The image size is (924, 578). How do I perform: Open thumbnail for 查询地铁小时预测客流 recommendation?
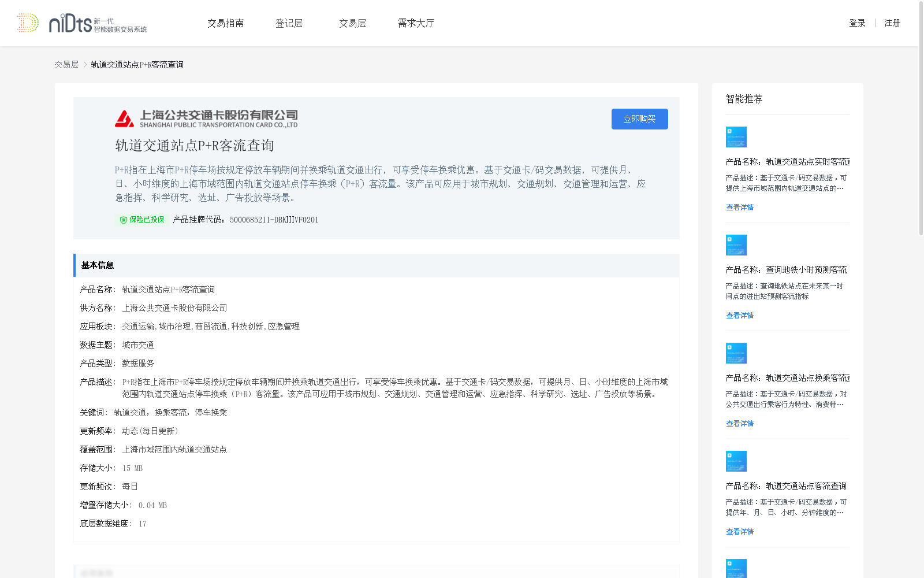click(x=736, y=245)
